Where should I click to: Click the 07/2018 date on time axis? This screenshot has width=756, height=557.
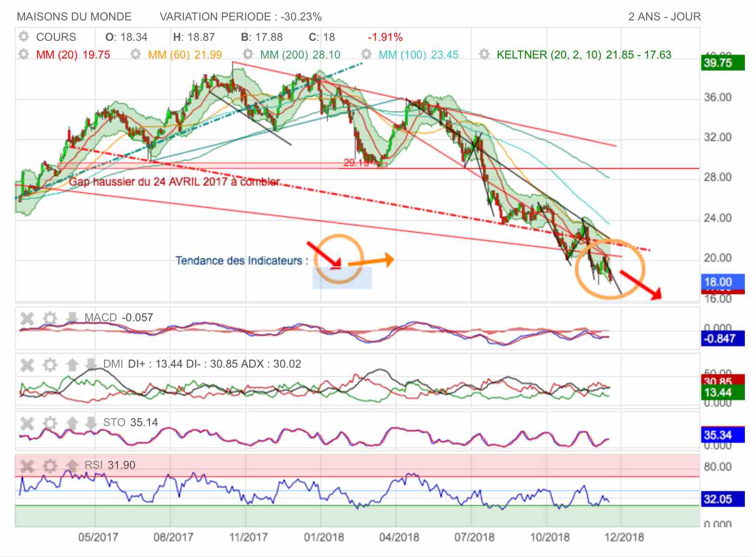point(474,538)
